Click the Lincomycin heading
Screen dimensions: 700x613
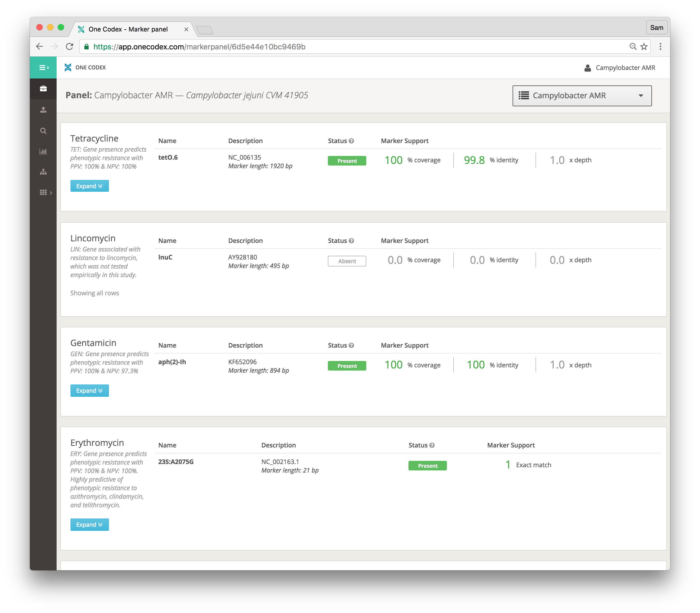tap(93, 238)
